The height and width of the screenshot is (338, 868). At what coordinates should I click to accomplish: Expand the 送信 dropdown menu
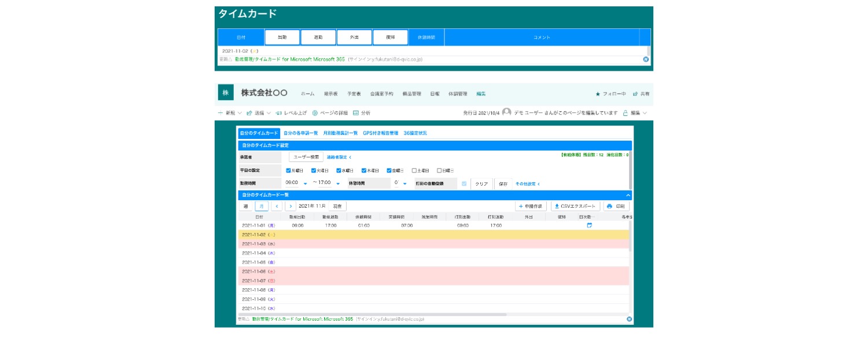[x=269, y=113]
